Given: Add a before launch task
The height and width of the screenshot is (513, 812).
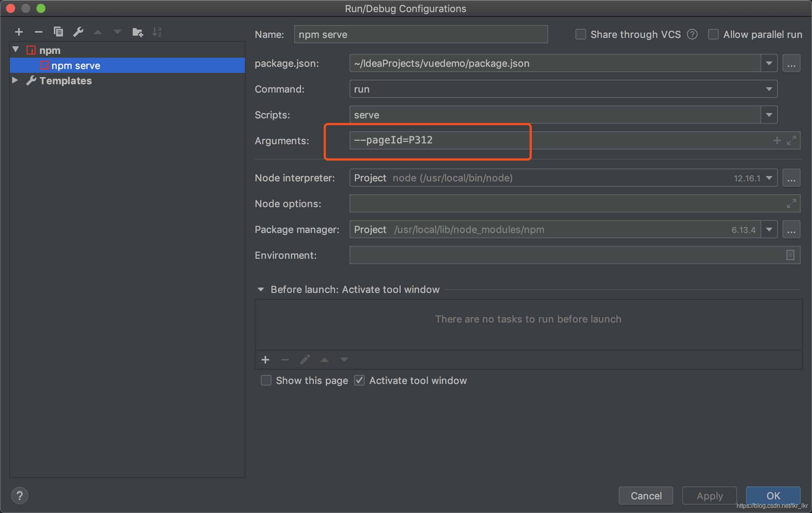Looking at the screenshot, I should [x=265, y=359].
